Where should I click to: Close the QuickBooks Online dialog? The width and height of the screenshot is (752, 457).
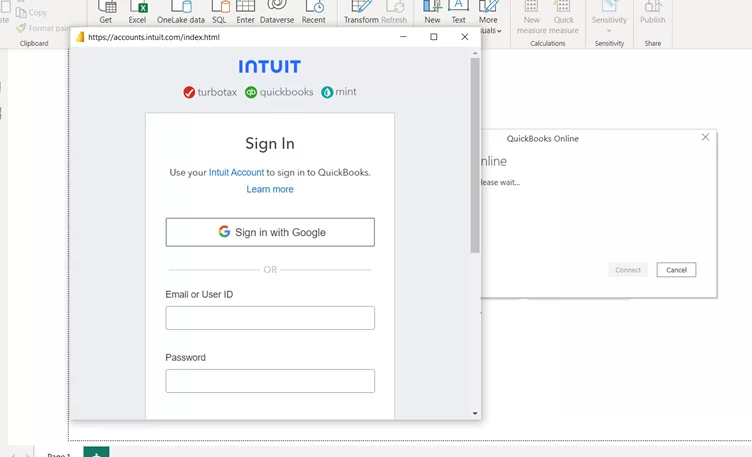point(705,138)
